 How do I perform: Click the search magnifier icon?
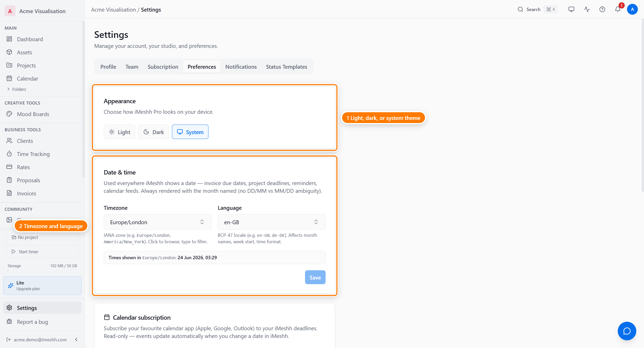(x=520, y=9)
